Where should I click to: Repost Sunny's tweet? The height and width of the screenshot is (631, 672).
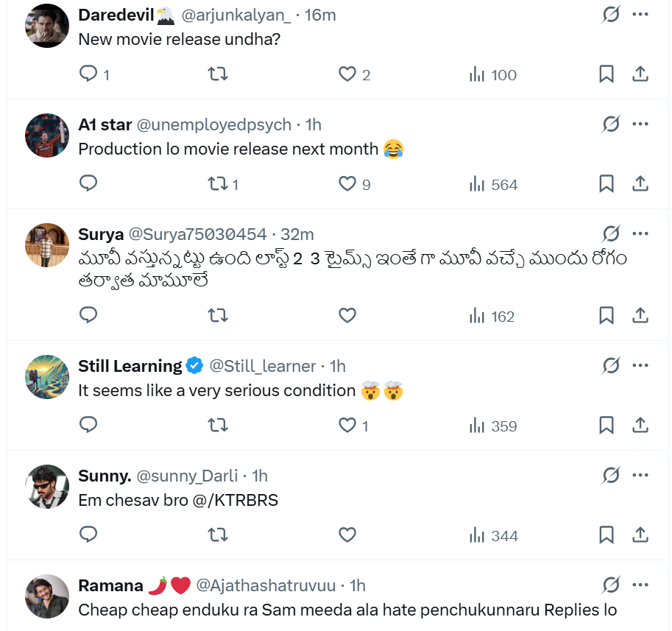pos(218,535)
